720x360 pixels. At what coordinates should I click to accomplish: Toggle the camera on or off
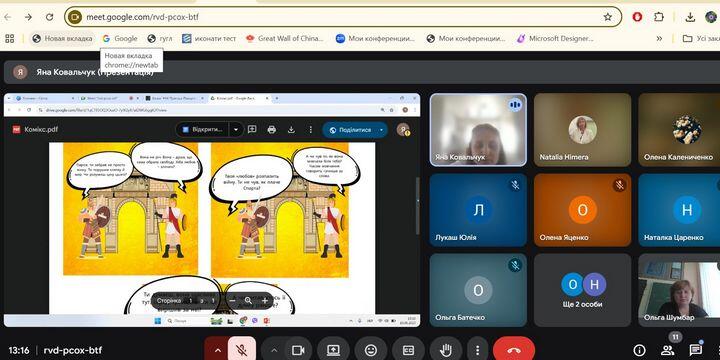[x=298, y=351]
